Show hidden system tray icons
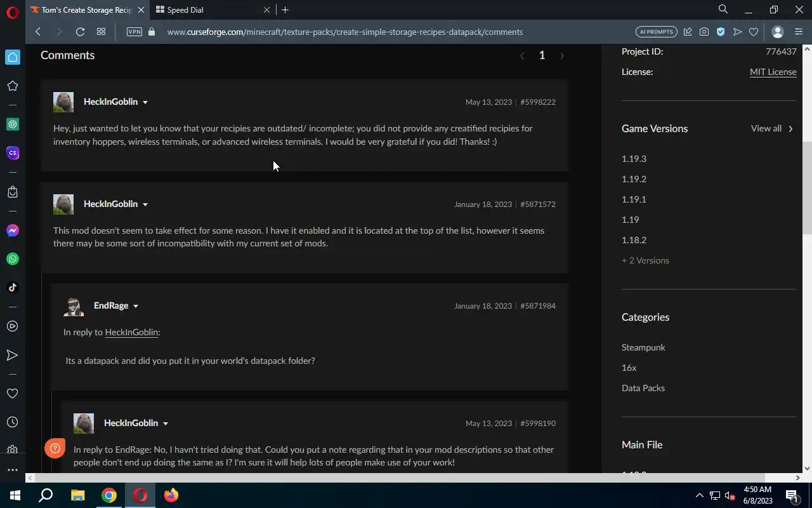 coord(699,495)
